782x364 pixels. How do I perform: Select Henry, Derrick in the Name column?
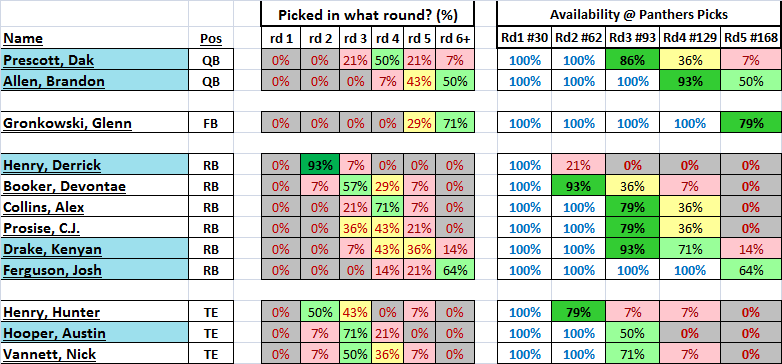click(x=94, y=165)
